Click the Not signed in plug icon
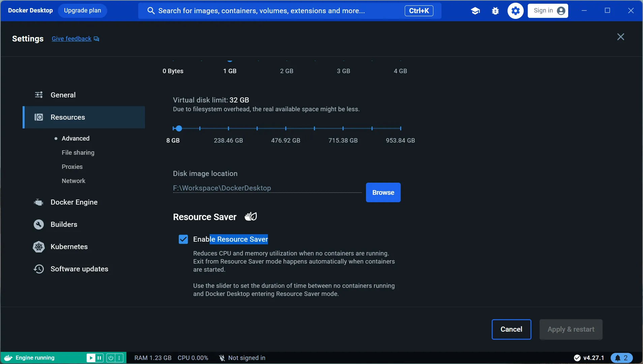The height and width of the screenshot is (364, 643). (222, 358)
